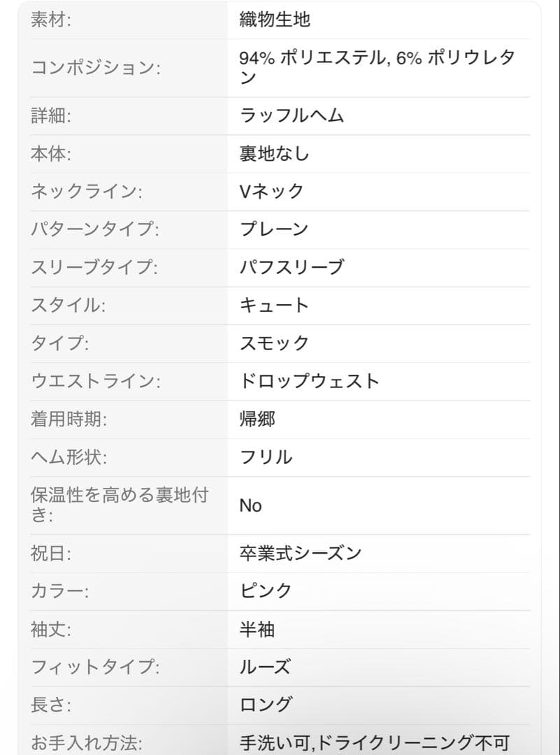Screen dimensions: 560x755
Task: Click the フィットタイプ value ルーズ
Action: coord(265,668)
